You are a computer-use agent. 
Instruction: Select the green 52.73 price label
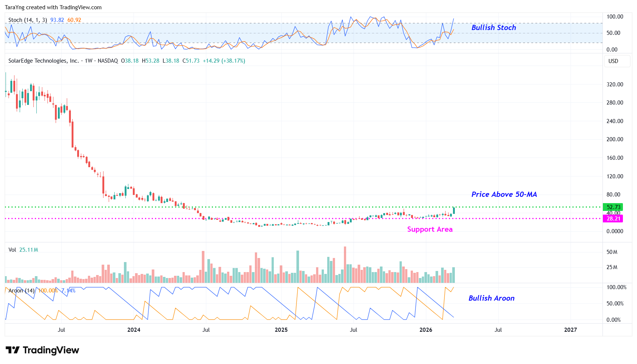pyautogui.click(x=613, y=207)
